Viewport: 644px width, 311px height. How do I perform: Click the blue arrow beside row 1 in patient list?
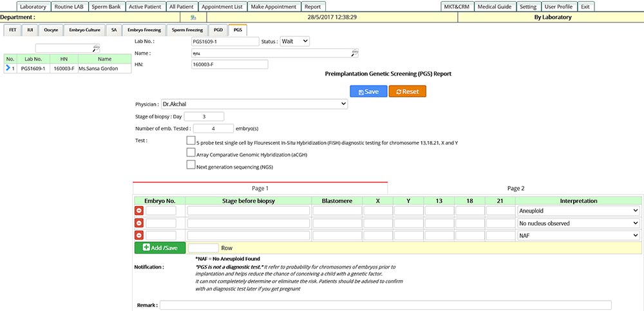coord(8,68)
